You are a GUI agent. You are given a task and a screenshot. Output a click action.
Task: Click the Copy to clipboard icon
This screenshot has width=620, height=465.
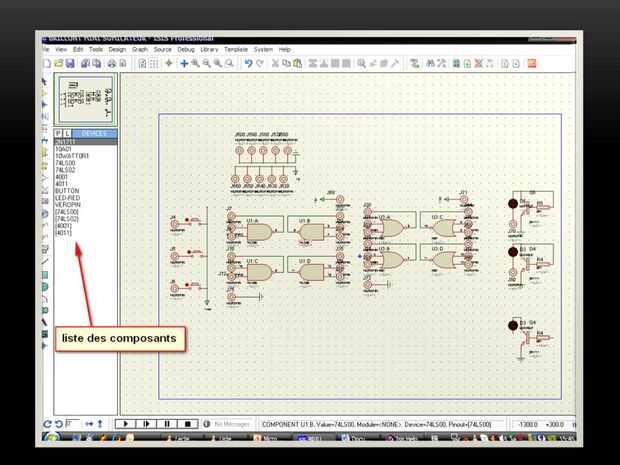point(286,63)
